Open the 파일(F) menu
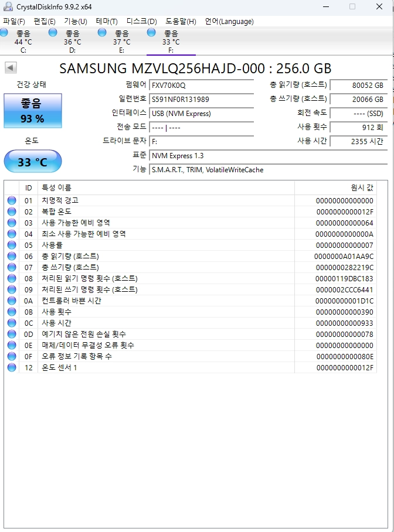Viewport: 394px width, 532px height. 14,21
